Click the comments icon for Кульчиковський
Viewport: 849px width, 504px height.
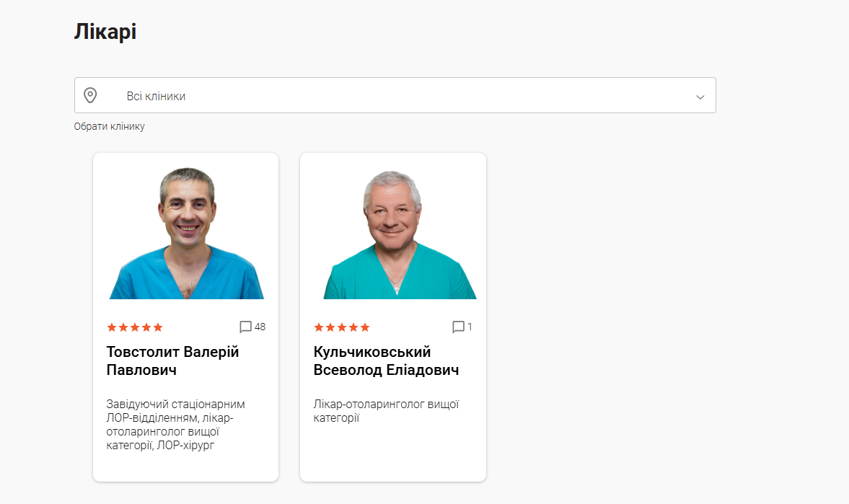click(458, 327)
